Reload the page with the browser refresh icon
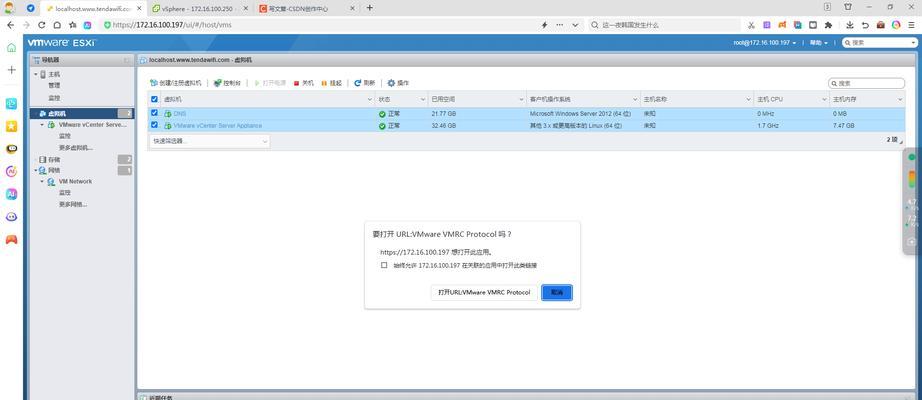This screenshot has height=400, width=922. 41,25
